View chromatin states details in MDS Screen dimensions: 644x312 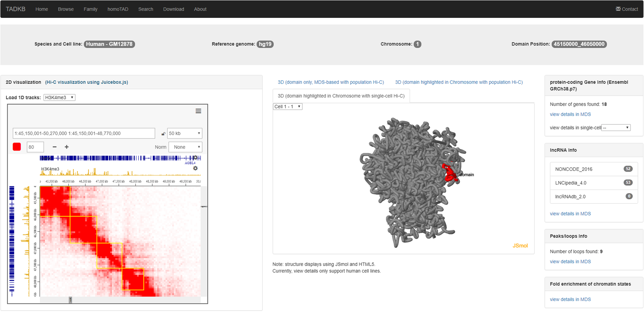(570, 299)
